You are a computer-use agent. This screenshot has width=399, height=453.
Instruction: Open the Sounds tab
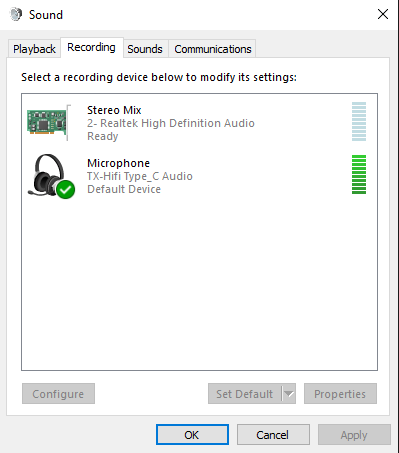[x=145, y=49]
